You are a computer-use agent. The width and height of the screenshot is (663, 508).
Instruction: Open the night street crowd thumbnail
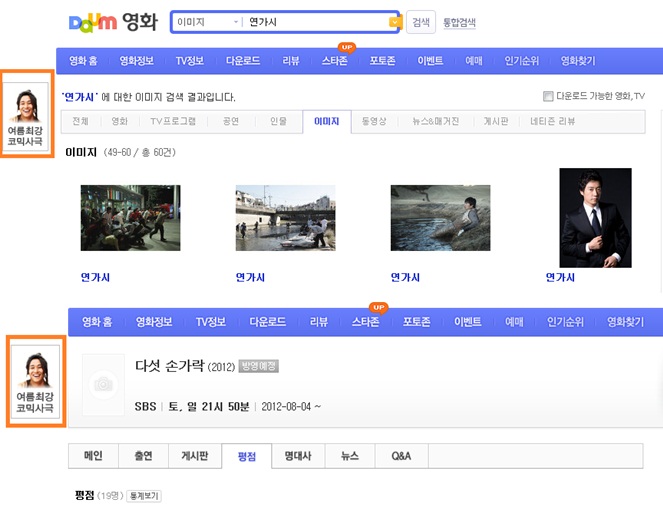(131, 218)
